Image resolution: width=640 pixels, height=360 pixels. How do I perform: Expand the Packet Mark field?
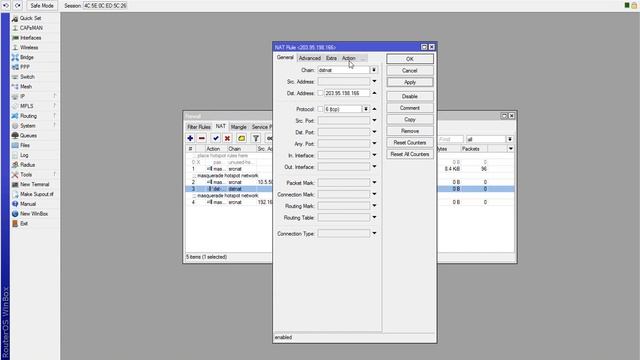click(374, 183)
